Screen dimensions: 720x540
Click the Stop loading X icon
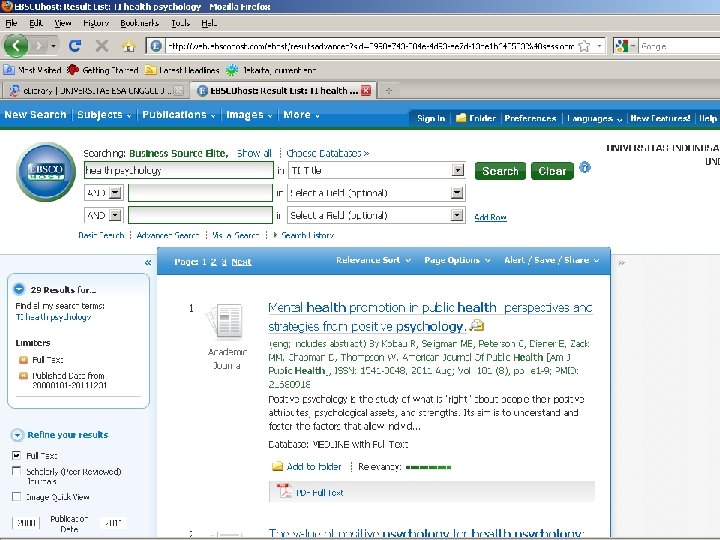[102, 45]
